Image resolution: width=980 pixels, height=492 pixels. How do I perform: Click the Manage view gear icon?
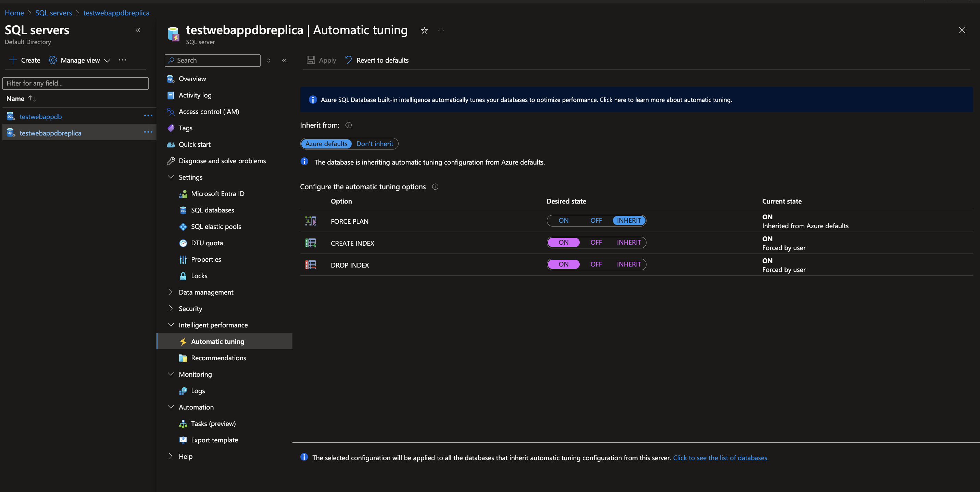coord(52,60)
